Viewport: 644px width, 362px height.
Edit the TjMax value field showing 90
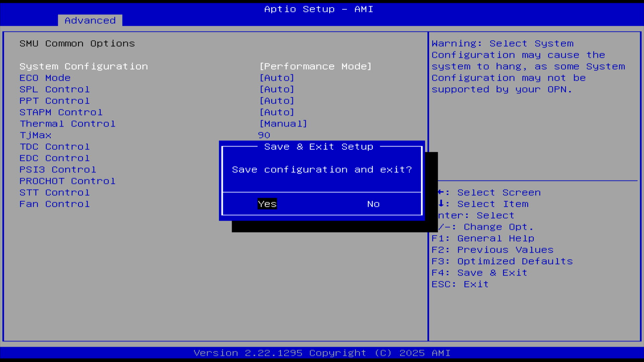264,135
